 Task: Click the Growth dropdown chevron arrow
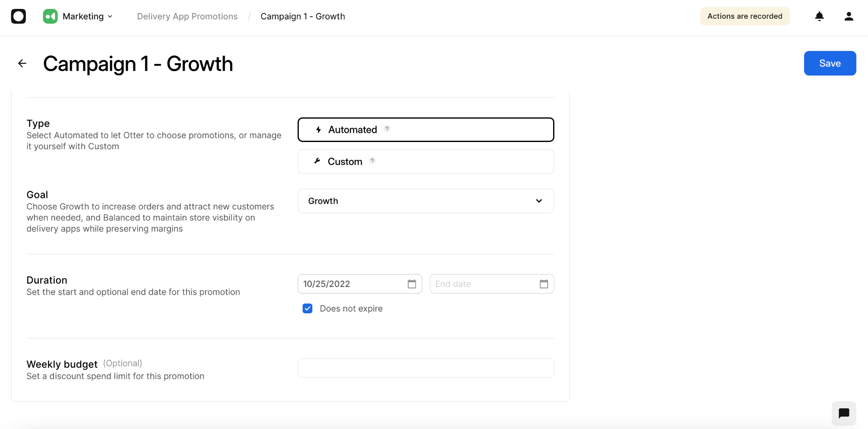click(x=539, y=201)
